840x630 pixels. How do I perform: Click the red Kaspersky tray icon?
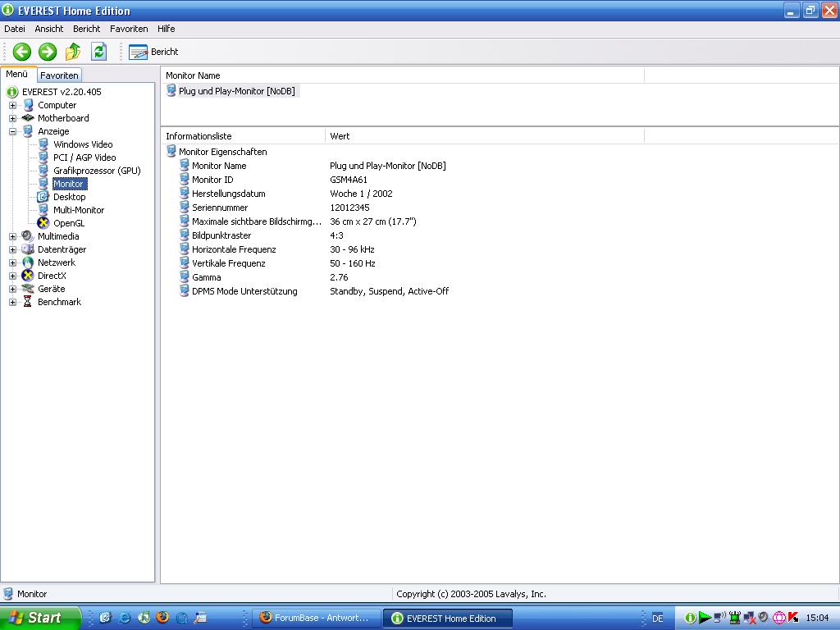pyautogui.click(x=793, y=619)
